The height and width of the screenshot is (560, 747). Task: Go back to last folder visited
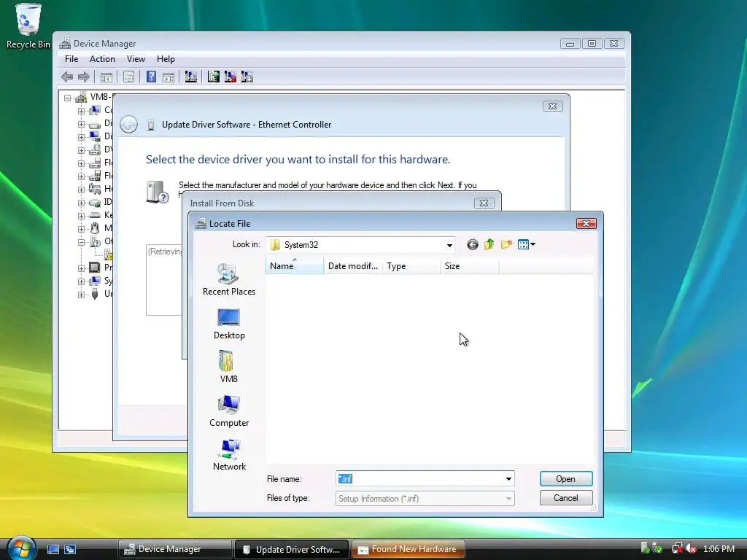pos(472,245)
